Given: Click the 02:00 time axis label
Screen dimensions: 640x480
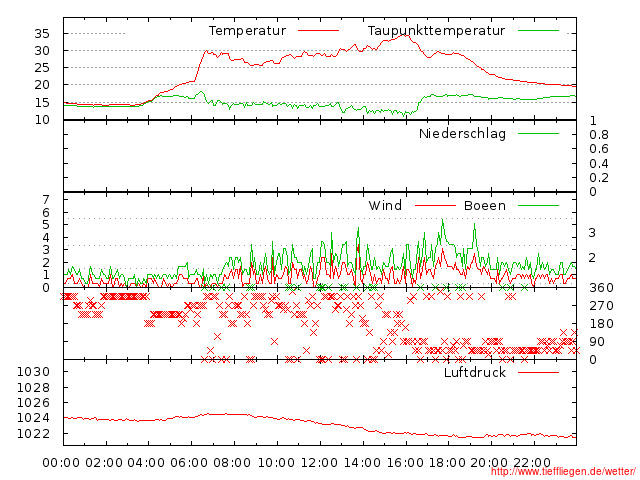Looking at the screenshot, I should click(x=104, y=463).
